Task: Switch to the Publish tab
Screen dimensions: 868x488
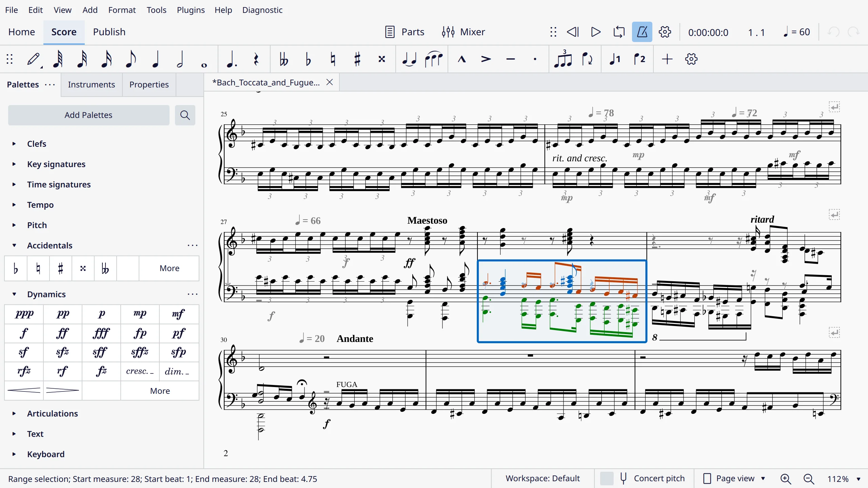Action: tap(109, 32)
